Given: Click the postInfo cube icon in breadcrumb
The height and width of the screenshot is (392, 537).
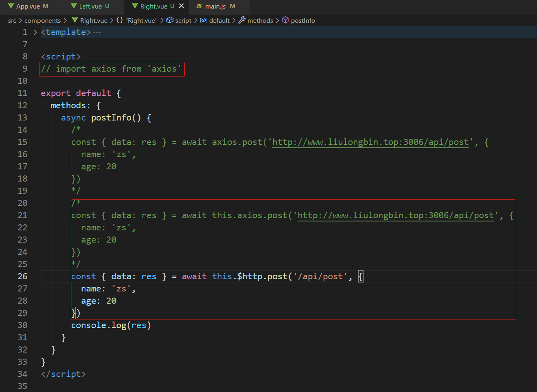Looking at the screenshot, I should 285,20.
